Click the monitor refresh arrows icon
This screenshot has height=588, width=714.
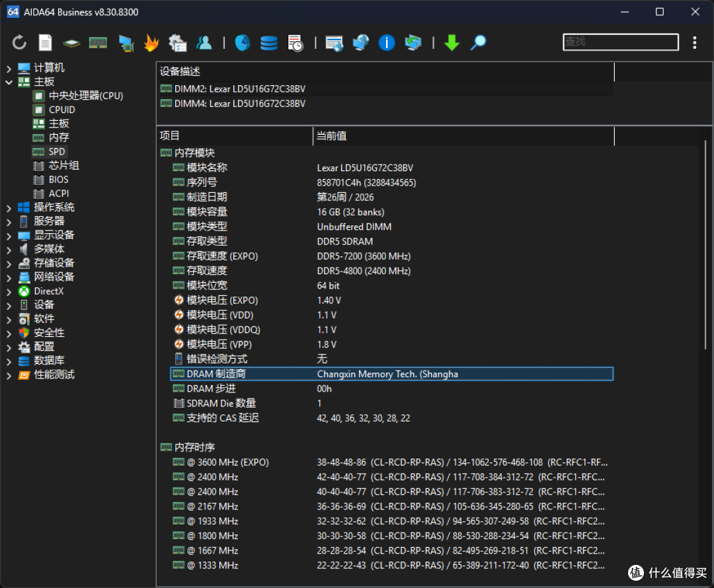coord(413,43)
